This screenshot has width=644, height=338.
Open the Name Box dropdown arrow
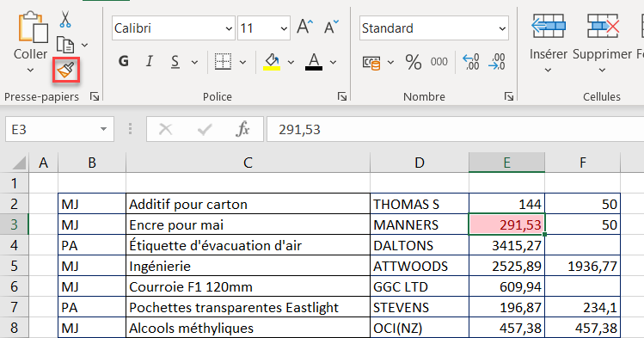click(103, 129)
